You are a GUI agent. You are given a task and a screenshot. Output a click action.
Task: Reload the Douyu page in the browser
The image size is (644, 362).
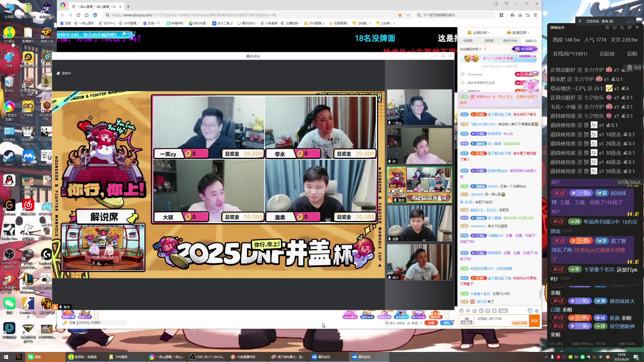(78, 15)
